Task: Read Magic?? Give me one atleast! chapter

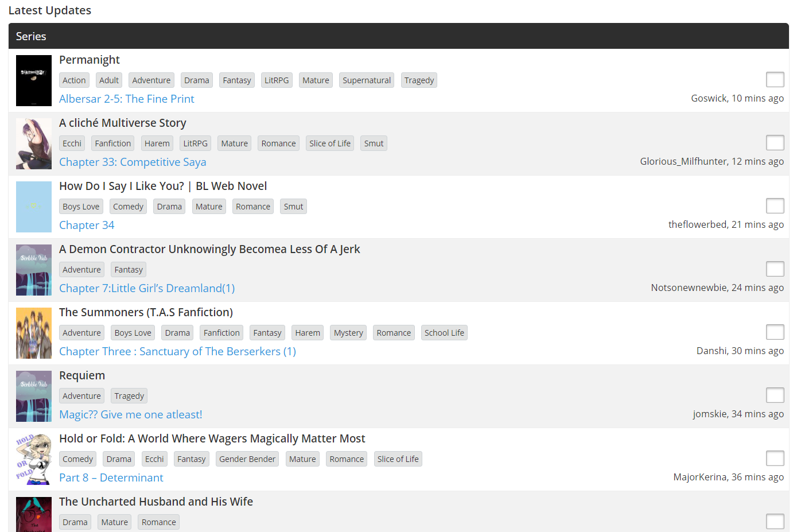Action: pyautogui.click(x=130, y=414)
